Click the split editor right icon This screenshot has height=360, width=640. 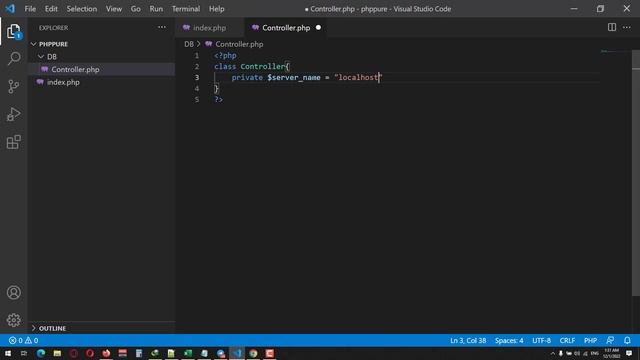(611, 27)
